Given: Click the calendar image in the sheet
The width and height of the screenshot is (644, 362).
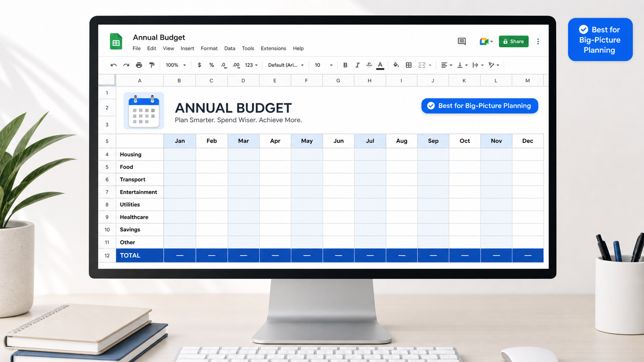Looking at the screenshot, I should click(x=144, y=111).
